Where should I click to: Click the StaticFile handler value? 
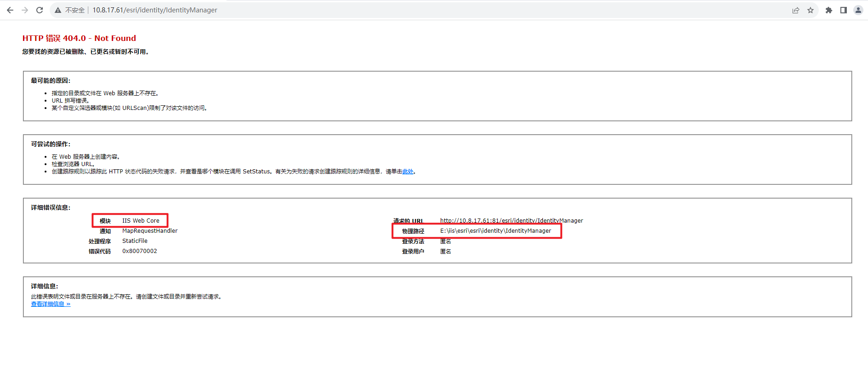(135, 241)
